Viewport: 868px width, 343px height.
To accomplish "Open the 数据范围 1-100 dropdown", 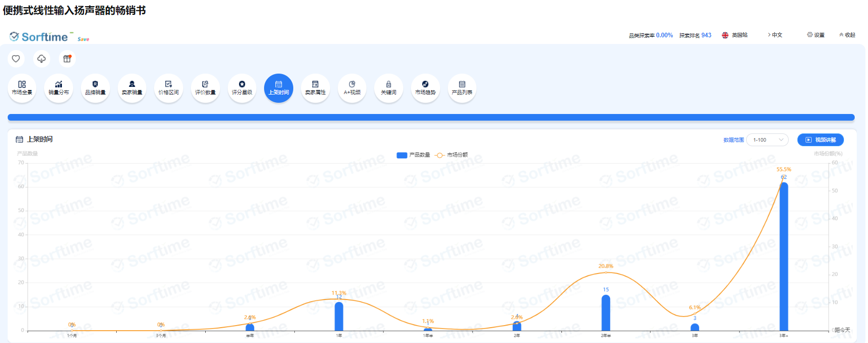I will coord(767,140).
